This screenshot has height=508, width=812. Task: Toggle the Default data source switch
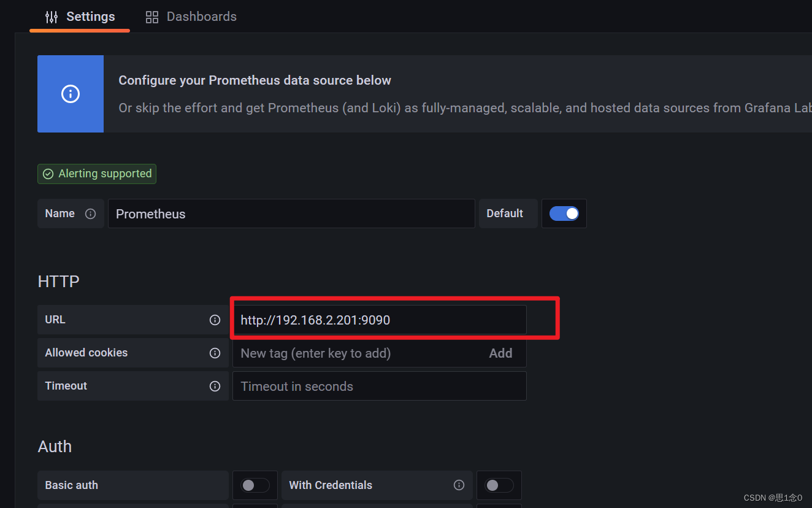click(x=564, y=214)
